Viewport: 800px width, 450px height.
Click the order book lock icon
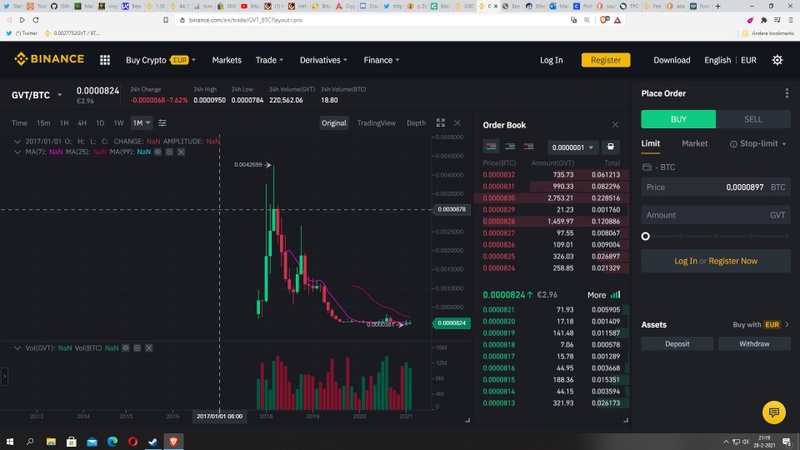click(x=610, y=147)
